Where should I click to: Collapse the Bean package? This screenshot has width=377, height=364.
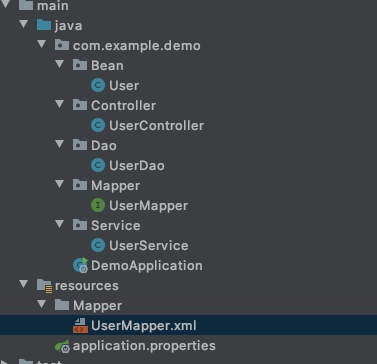[60, 64]
